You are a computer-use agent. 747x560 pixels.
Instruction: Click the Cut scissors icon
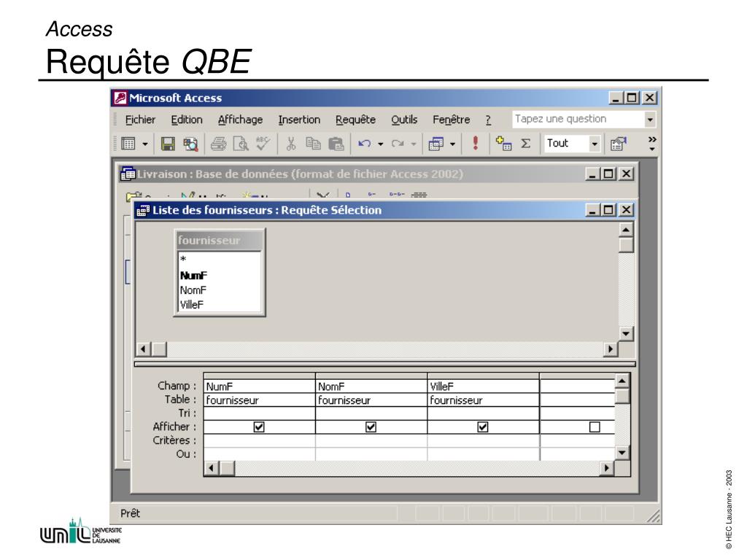(x=290, y=144)
